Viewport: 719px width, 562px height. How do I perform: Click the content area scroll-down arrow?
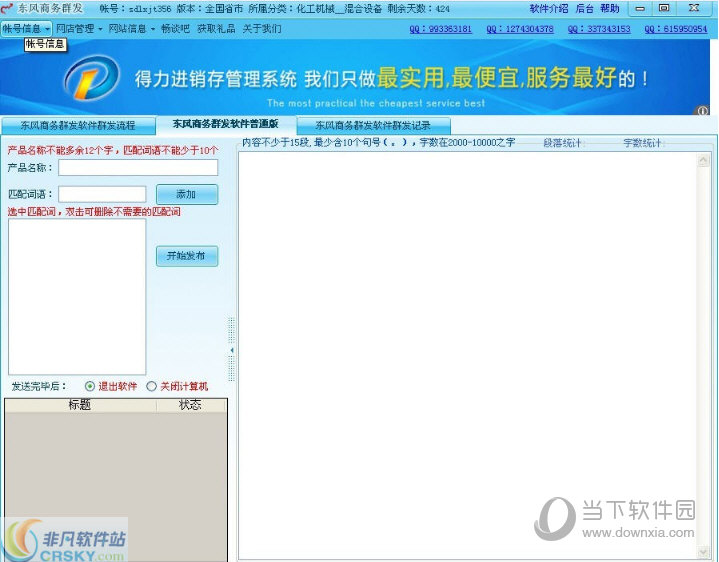[x=703, y=551]
